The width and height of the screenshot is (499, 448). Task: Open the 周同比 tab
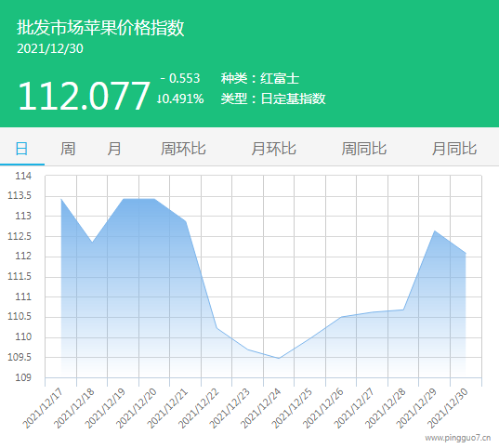(x=364, y=149)
